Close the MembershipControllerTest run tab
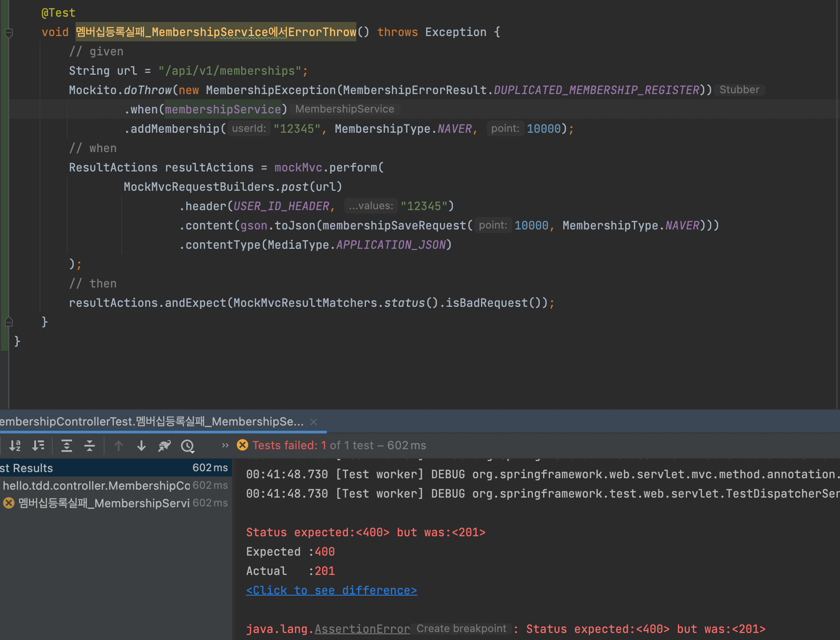This screenshot has height=640, width=840. (314, 422)
